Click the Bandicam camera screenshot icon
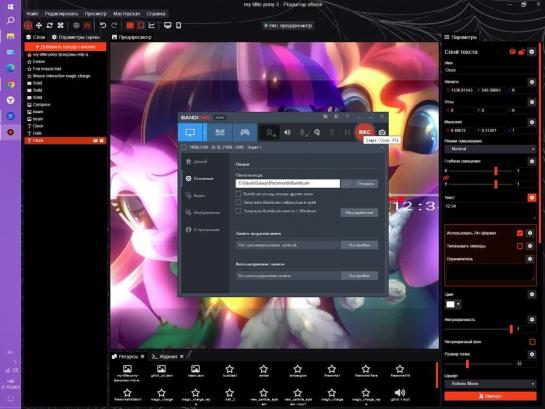The width and height of the screenshot is (545, 409). 382,132
